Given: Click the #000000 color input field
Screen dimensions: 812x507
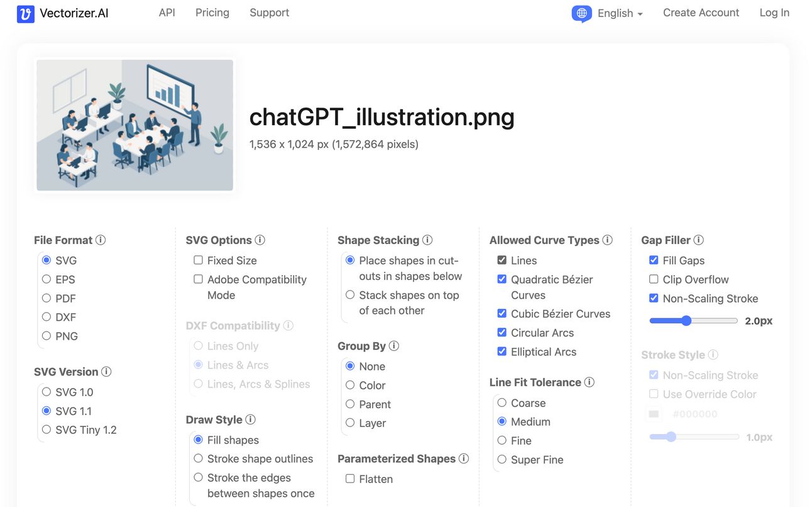Looking at the screenshot, I should point(695,414).
